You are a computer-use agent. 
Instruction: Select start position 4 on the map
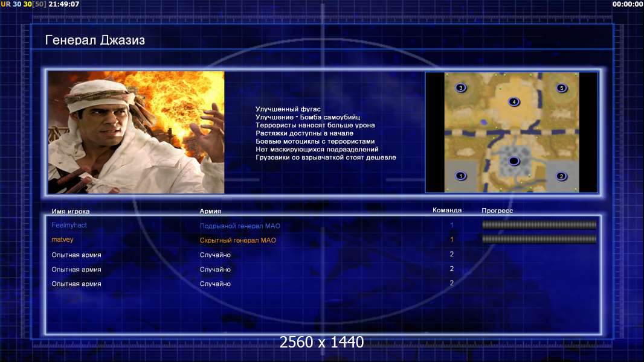[514, 102]
